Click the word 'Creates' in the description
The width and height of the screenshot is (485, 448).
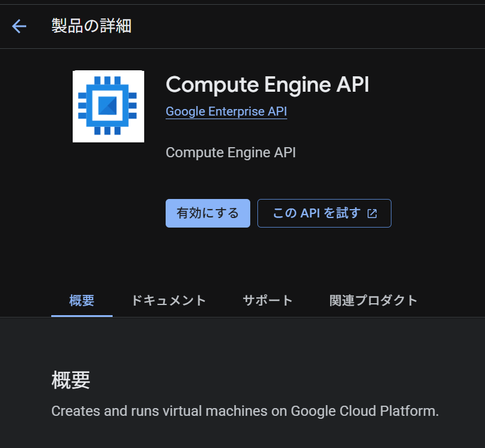point(73,411)
